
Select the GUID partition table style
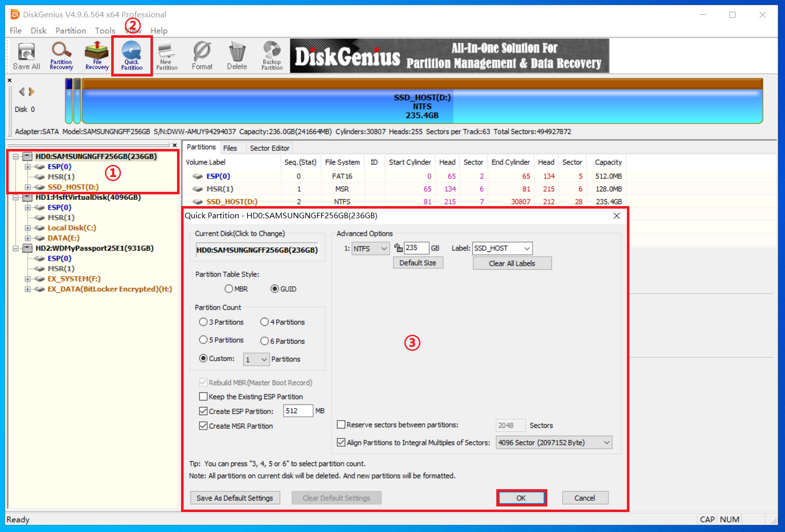click(x=275, y=289)
